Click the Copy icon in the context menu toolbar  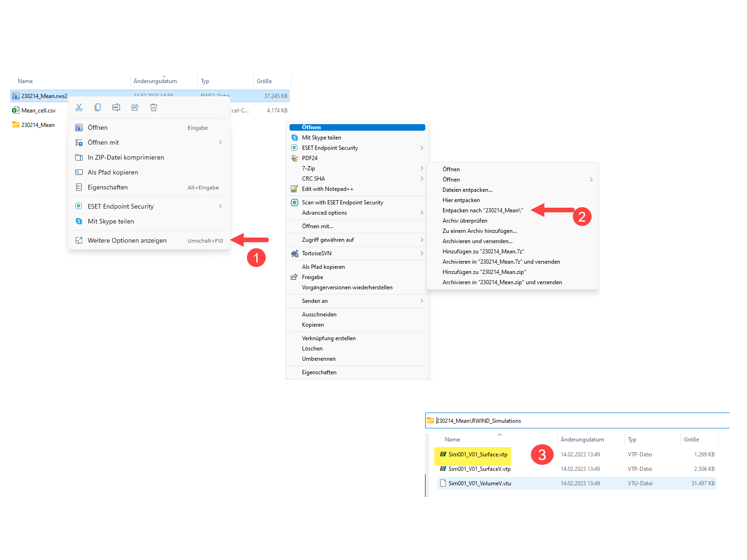click(98, 107)
